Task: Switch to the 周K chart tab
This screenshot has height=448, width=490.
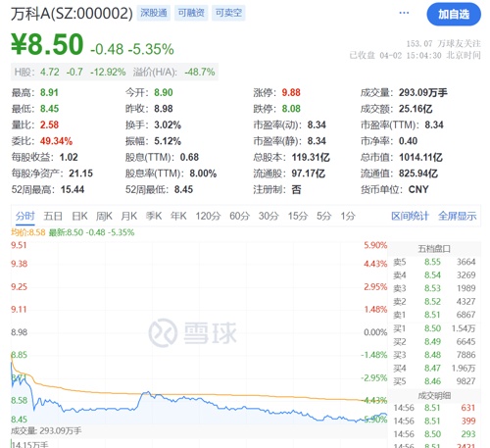Action: click(x=104, y=216)
